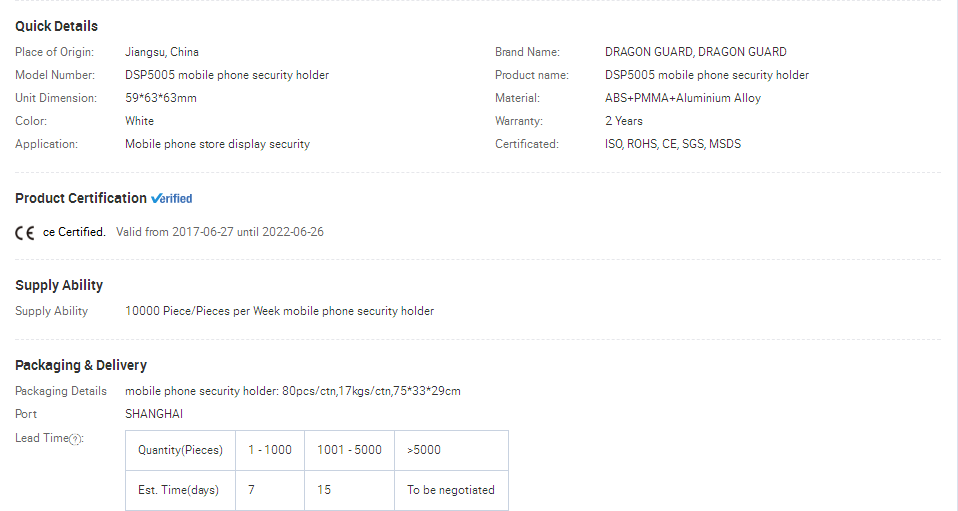Screen dimensions: 958x511
Task: Click the Packaging Details description text
Action: [293, 391]
